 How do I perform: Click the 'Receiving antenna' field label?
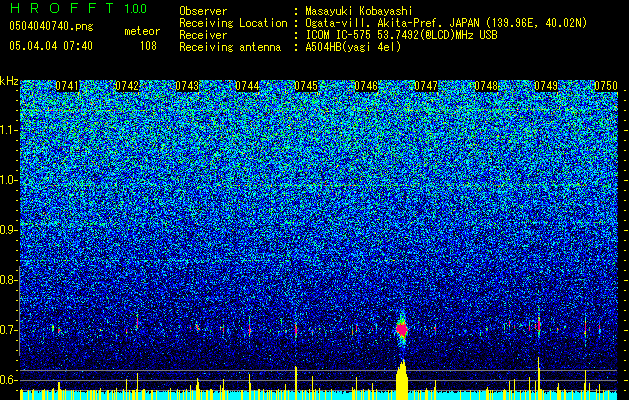coord(230,47)
